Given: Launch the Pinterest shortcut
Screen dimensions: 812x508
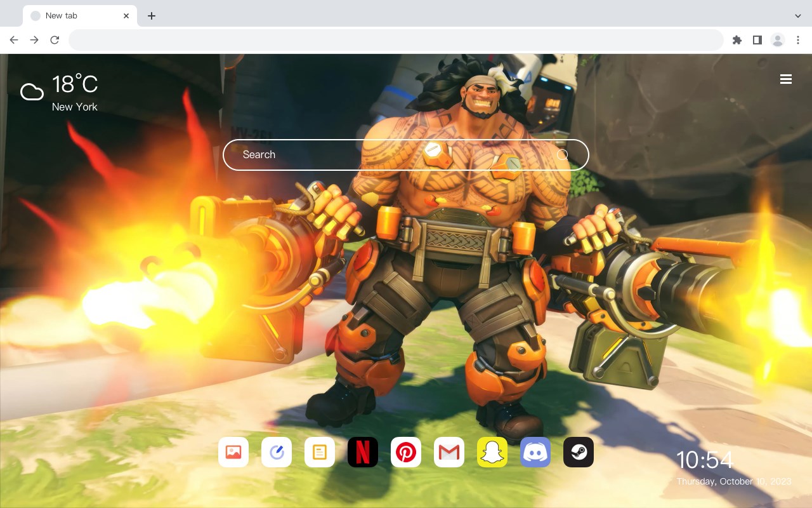Looking at the screenshot, I should click(x=406, y=452).
